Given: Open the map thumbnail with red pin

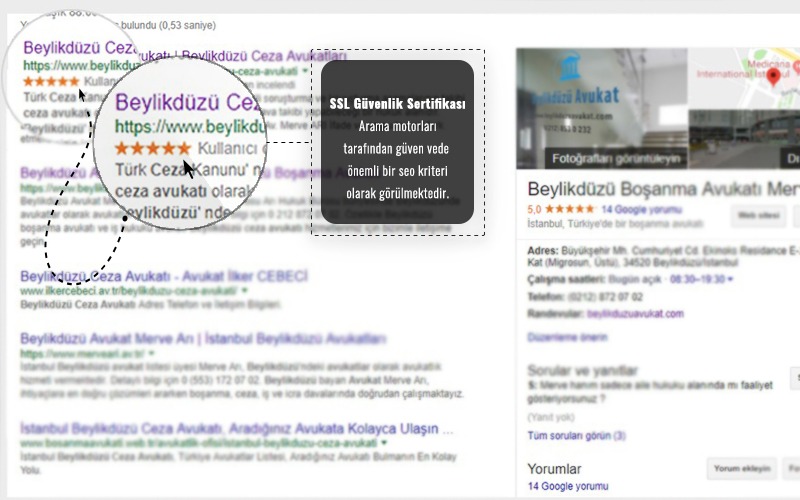Looking at the screenshot, I should pos(744,78).
